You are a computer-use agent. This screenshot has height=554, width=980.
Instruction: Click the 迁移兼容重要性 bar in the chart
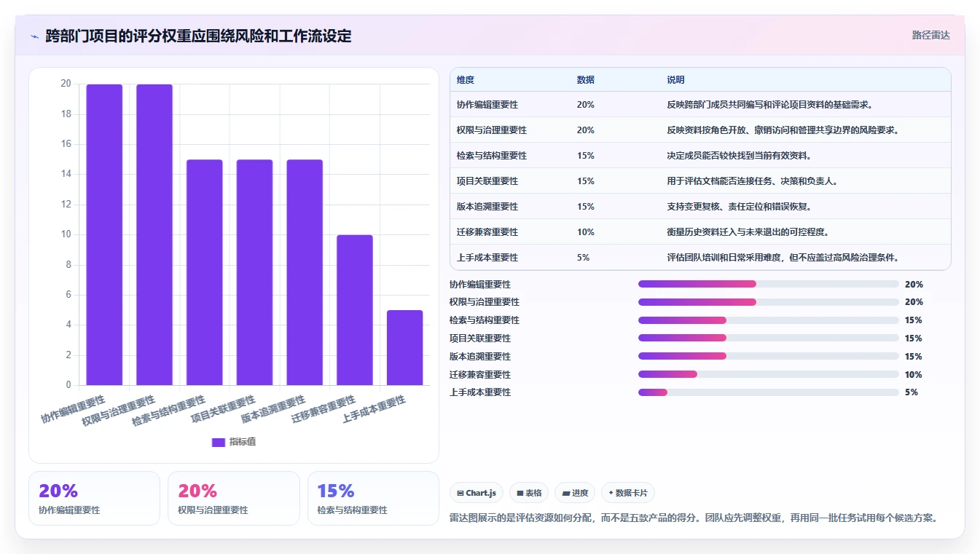click(355, 310)
